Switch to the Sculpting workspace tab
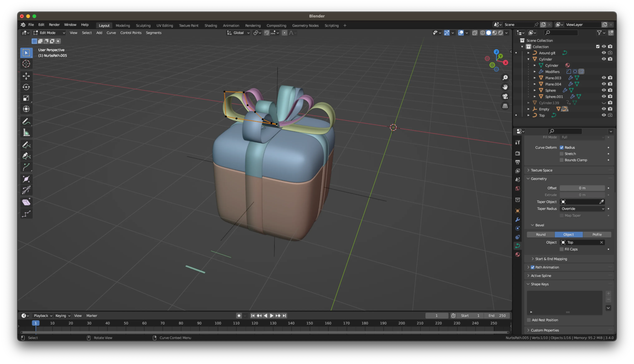Screen dimensions: 634x364 coord(143,26)
